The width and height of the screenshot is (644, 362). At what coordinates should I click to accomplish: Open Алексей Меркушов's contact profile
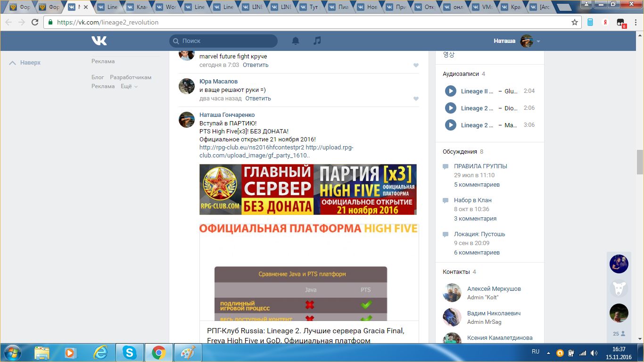pos(494,289)
